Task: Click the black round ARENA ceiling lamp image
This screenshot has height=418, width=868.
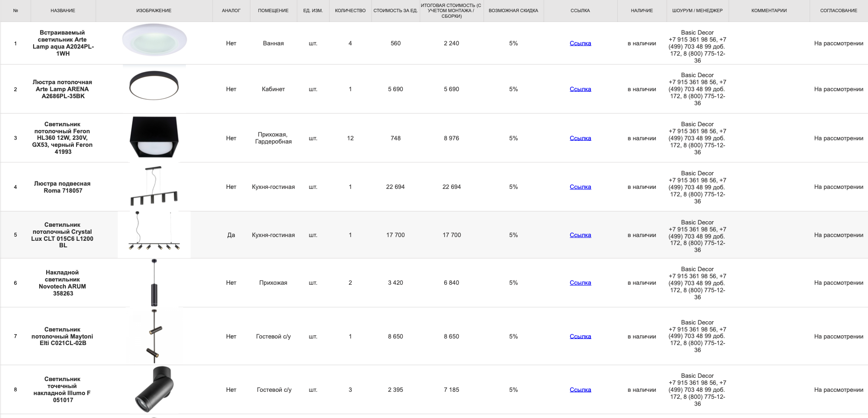Action: [154, 85]
